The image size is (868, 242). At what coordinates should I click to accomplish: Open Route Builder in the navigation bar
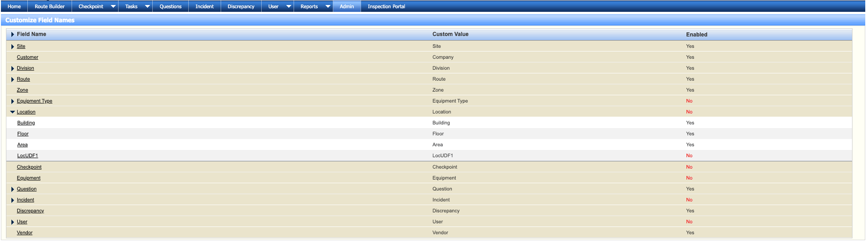pyautogui.click(x=50, y=6)
